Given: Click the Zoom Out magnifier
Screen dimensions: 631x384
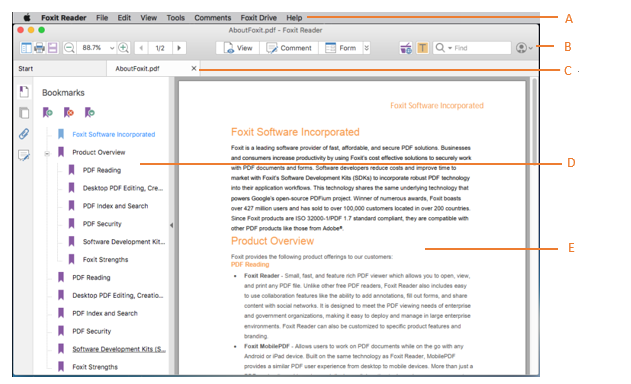Looking at the screenshot, I should click(x=69, y=48).
